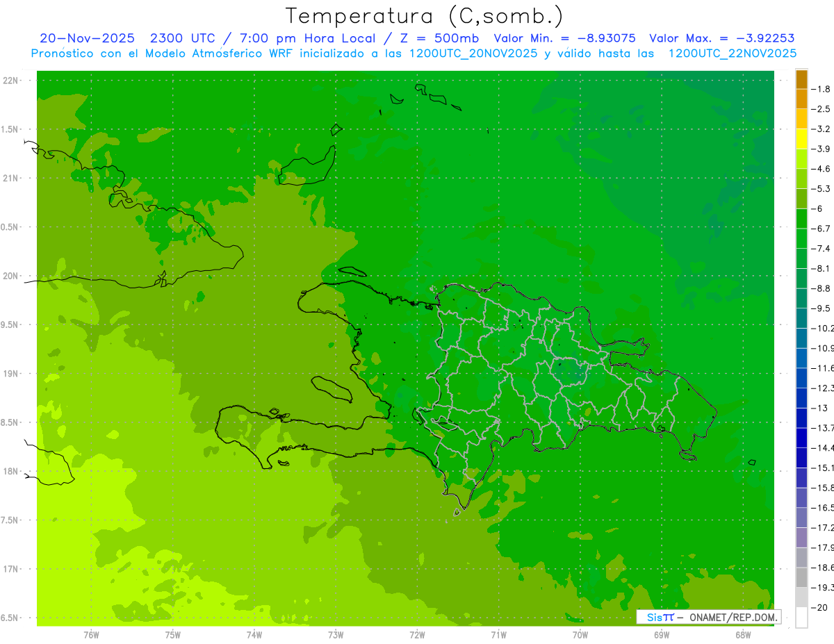Pick the blue swatch between -11.6 and -12.3

pyautogui.click(x=801, y=379)
